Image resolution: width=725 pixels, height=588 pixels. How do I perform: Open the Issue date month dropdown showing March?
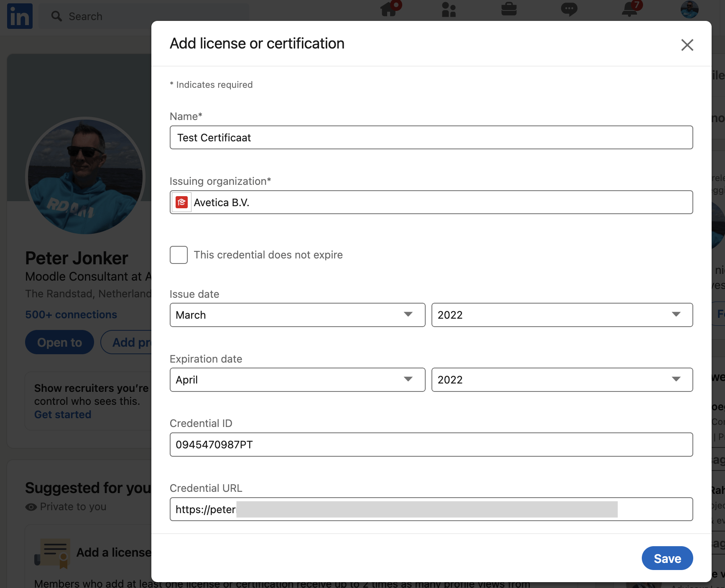coord(298,315)
